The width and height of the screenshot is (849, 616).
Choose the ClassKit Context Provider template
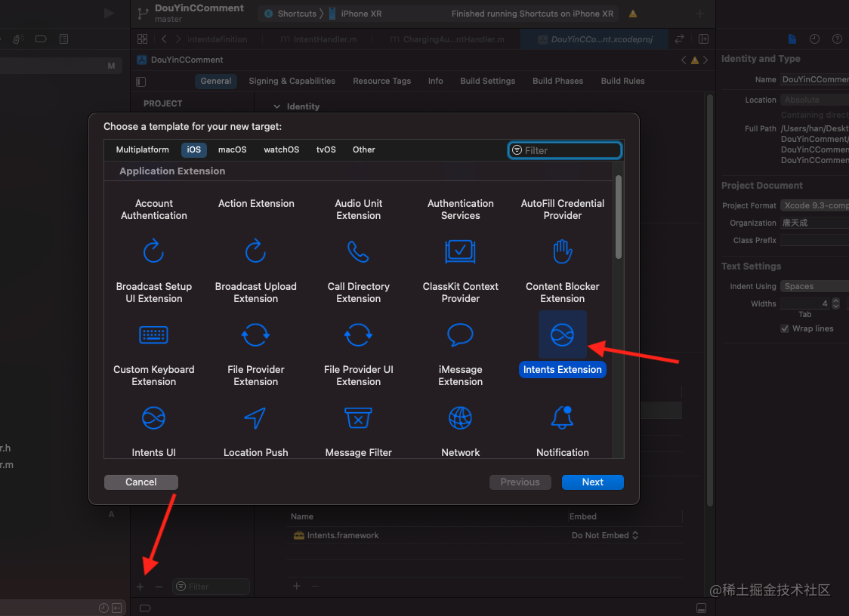point(460,269)
